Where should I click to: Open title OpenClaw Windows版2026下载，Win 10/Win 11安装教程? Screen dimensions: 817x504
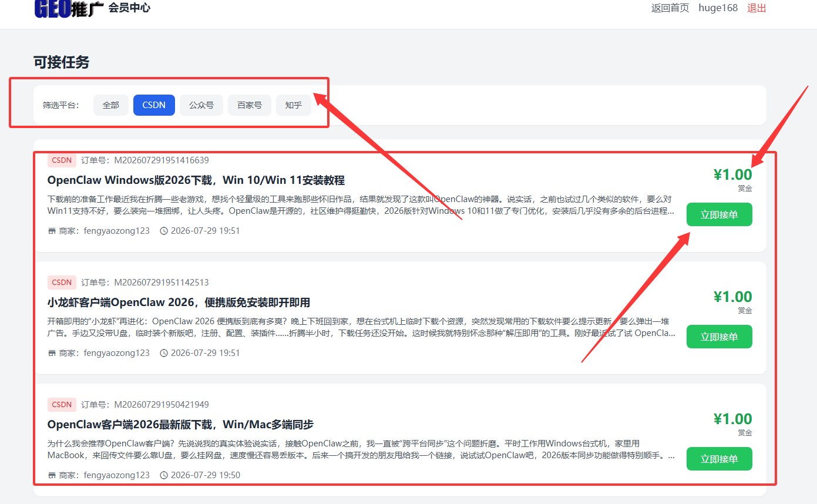pos(196,180)
